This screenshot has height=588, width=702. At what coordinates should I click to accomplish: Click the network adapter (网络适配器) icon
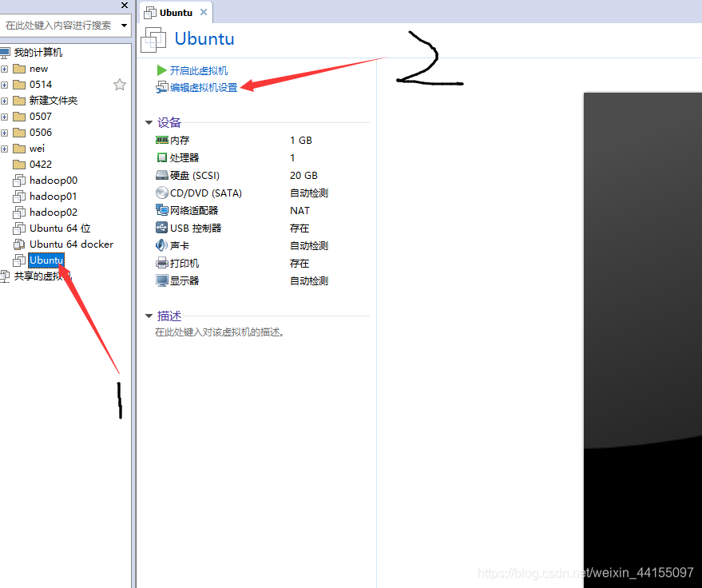coord(161,209)
